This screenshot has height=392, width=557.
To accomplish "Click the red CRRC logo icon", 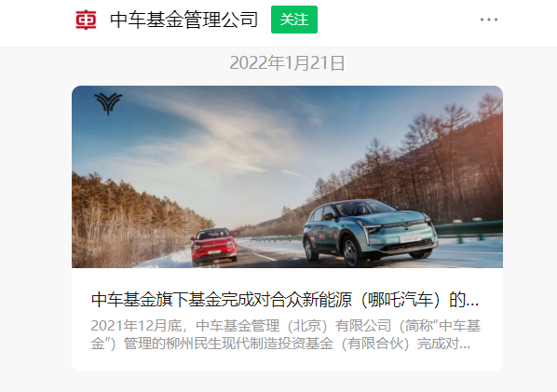I will pos(86,20).
